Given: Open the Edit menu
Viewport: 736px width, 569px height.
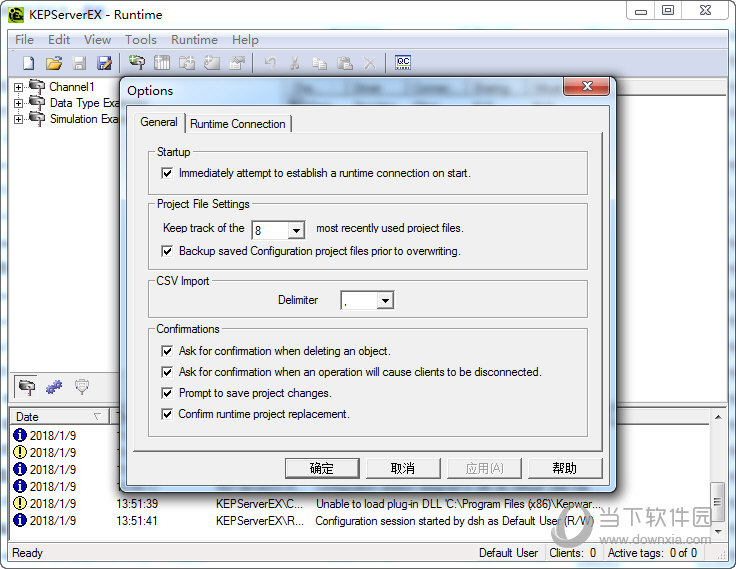Looking at the screenshot, I should (x=59, y=40).
